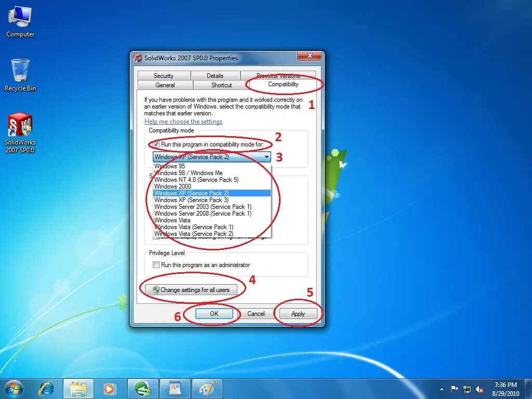Close the SolidWorks Properties dialog

pyautogui.click(x=309, y=56)
